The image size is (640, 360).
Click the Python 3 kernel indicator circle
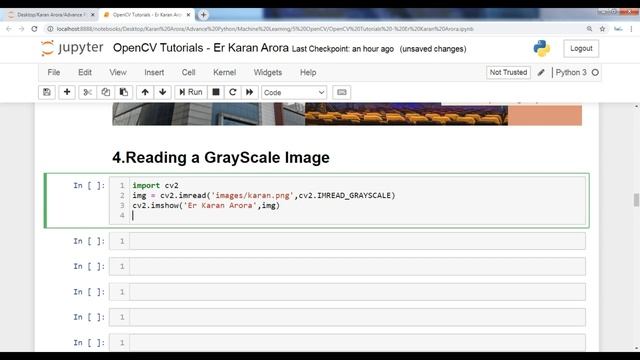click(x=595, y=72)
